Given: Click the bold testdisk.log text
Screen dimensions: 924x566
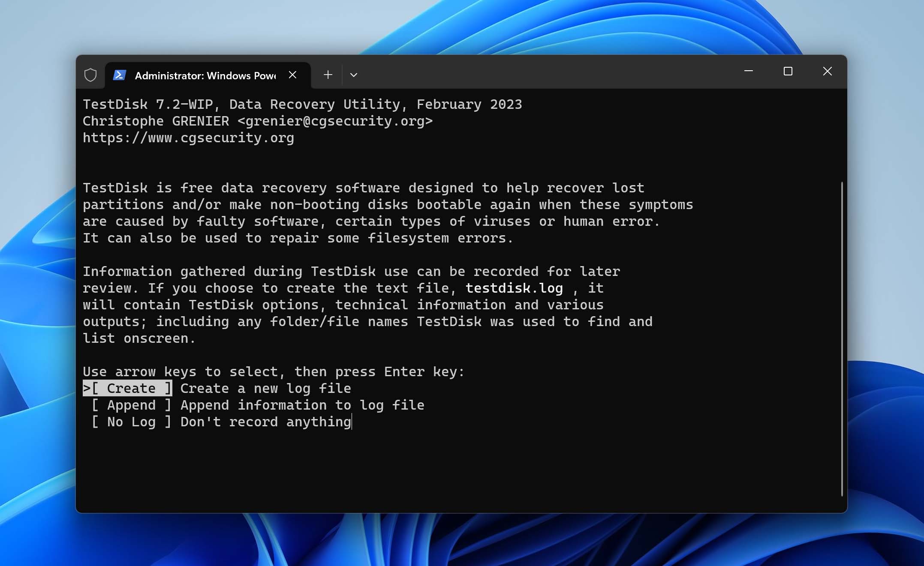Looking at the screenshot, I should [514, 288].
